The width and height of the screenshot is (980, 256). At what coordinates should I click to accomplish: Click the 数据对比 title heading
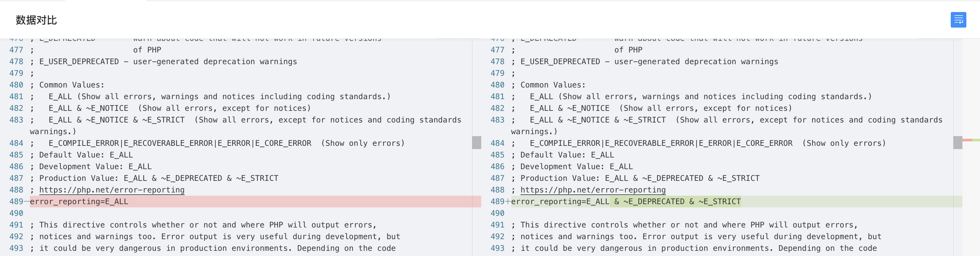click(36, 20)
